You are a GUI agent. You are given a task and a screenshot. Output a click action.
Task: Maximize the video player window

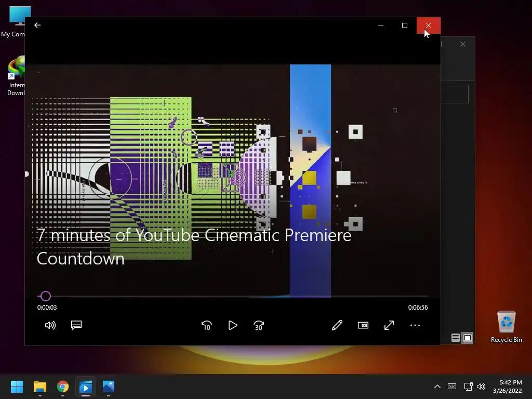[x=404, y=25]
